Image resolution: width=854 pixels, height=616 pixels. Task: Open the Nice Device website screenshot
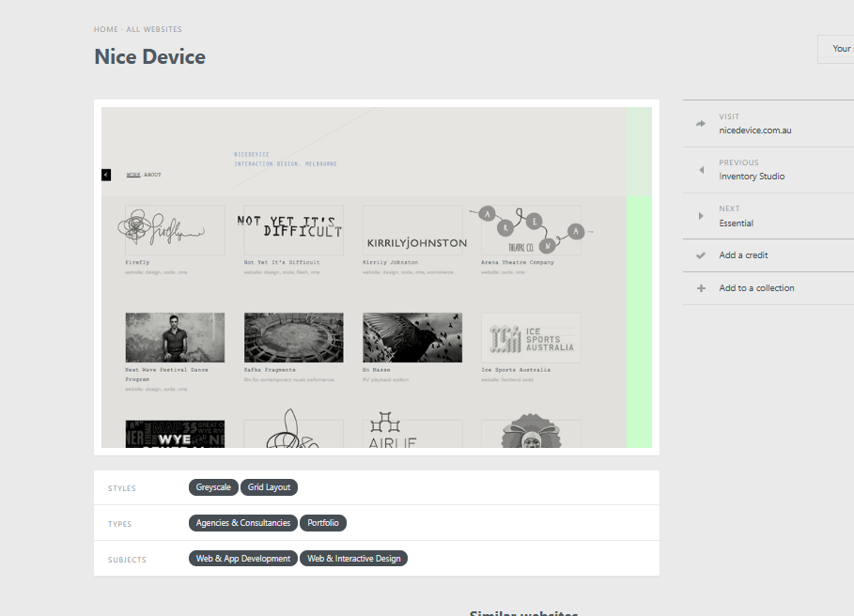click(x=376, y=277)
